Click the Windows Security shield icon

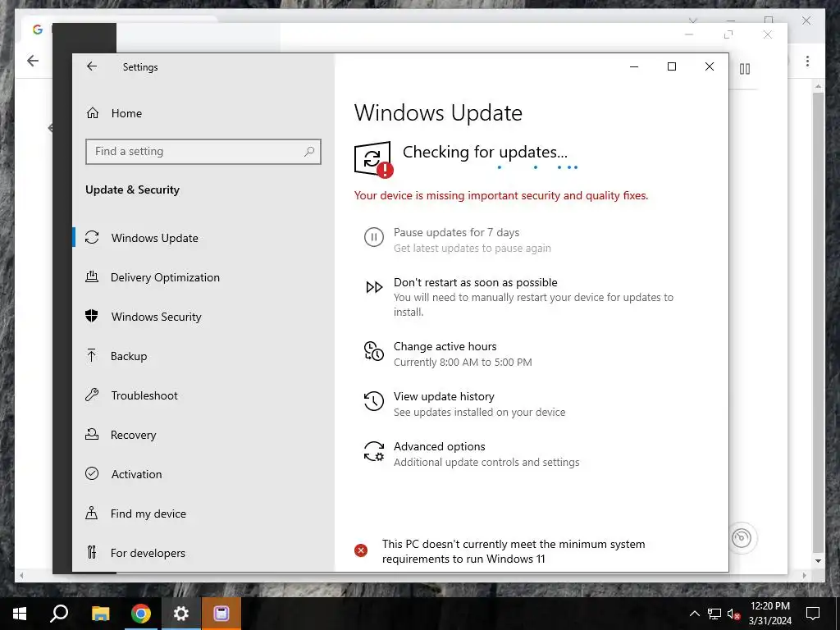tap(92, 316)
